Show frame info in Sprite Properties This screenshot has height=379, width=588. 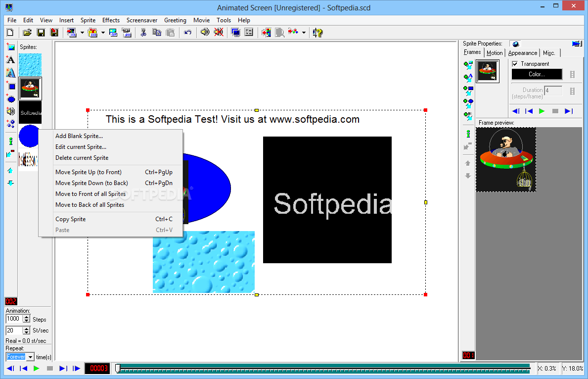click(468, 134)
